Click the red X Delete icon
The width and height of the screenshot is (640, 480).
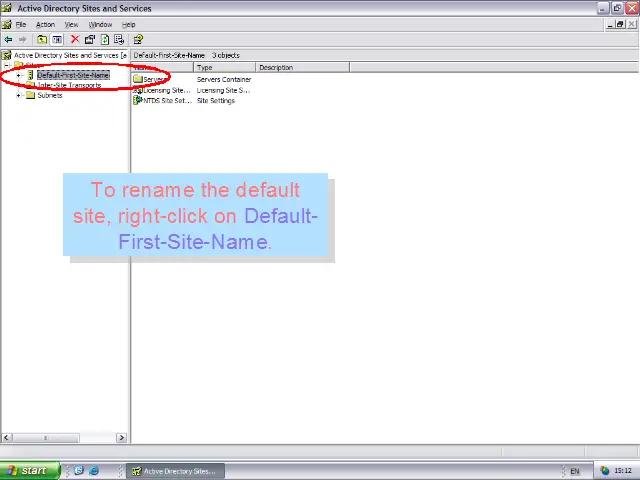[x=75, y=40]
